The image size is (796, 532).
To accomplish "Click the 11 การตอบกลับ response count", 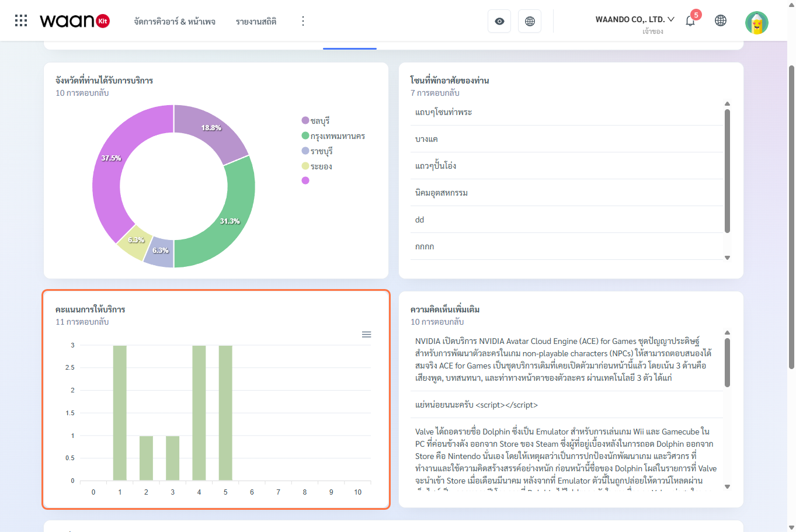I will tap(82, 322).
